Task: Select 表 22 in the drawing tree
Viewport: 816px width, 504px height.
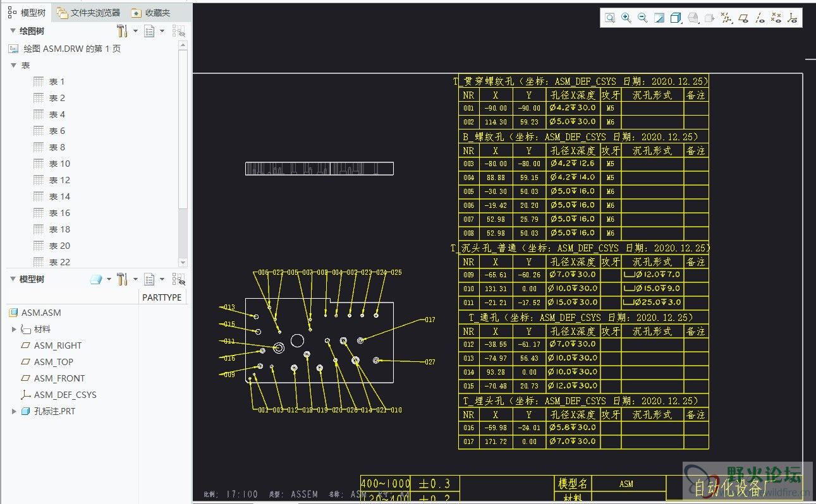Action: [59, 262]
